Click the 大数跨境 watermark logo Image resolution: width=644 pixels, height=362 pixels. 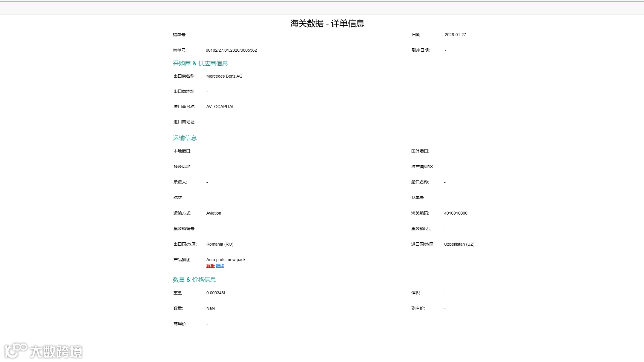[44, 351]
